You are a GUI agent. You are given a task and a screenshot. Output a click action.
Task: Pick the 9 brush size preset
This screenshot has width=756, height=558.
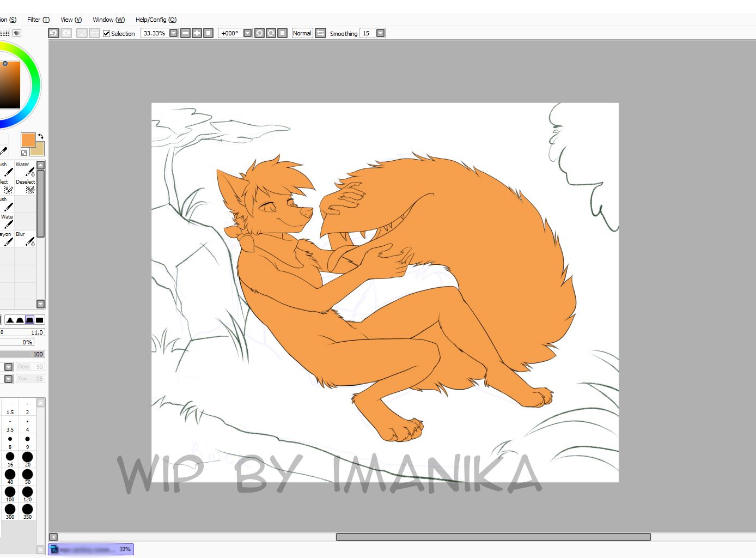(27, 441)
